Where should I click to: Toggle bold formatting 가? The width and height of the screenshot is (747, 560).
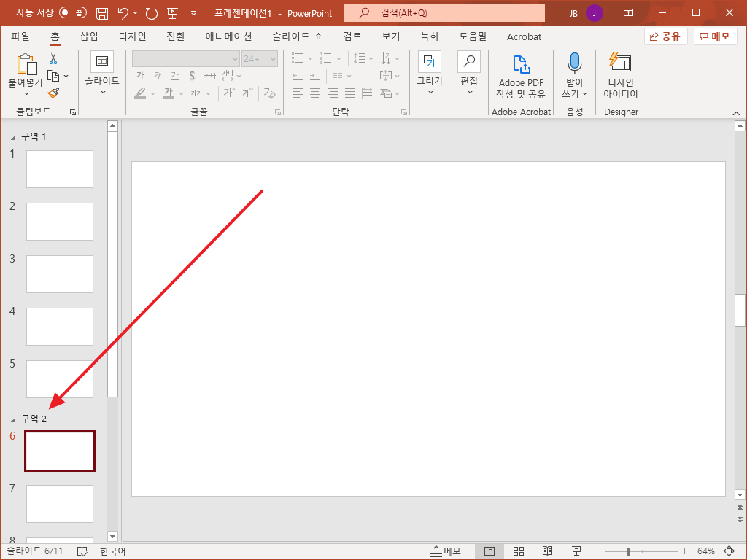(x=140, y=75)
